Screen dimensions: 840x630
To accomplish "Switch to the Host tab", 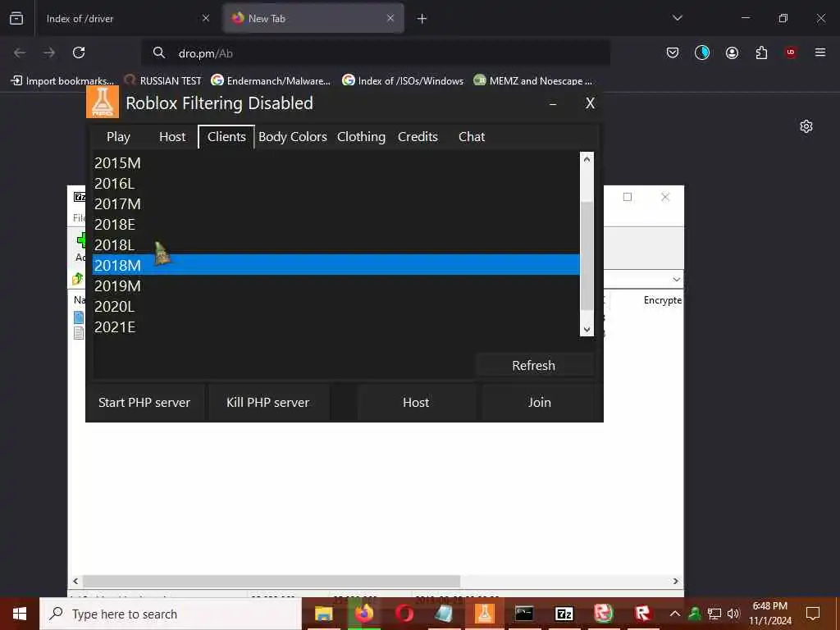I will (172, 137).
